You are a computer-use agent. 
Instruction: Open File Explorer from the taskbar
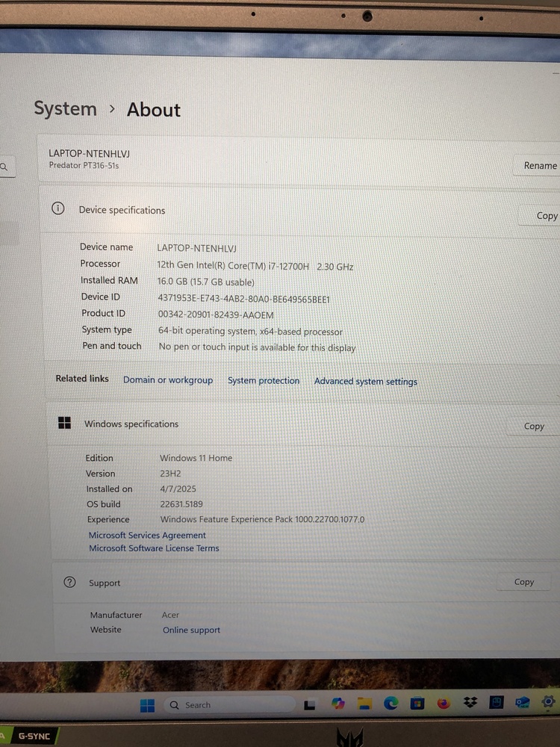(365, 703)
